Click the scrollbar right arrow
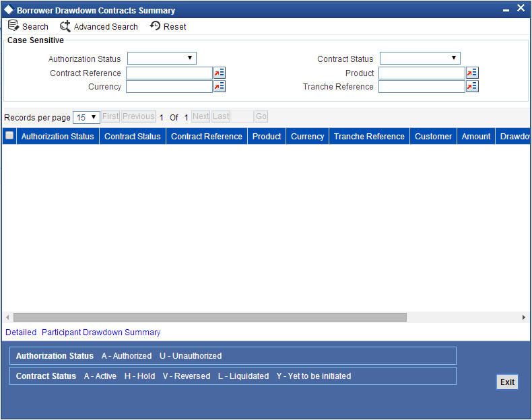Screen dimensions: 532x420 (523, 317)
